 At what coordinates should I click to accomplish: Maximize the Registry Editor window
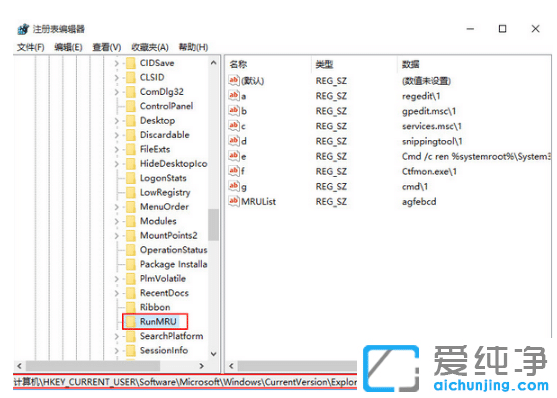pyautogui.click(x=502, y=29)
